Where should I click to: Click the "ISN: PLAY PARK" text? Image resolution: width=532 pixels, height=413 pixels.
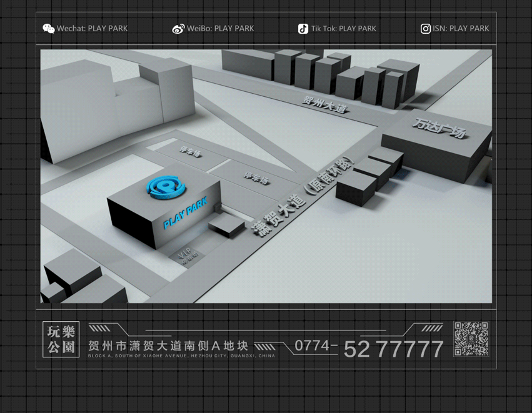[x=461, y=29]
